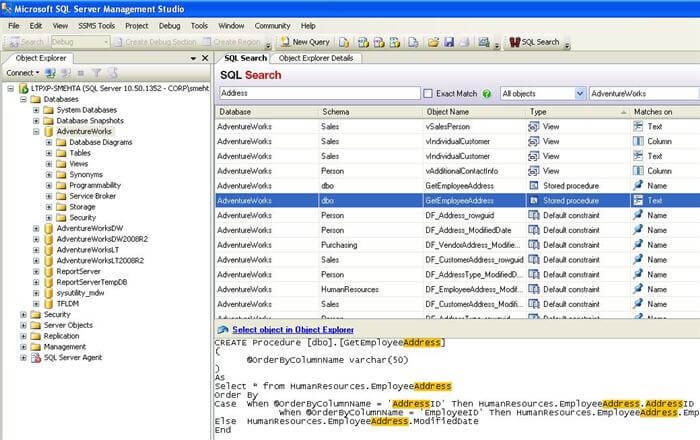This screenshot has height=440, width=700.
Task: Open the Community menu
Action: click(272, 26)
